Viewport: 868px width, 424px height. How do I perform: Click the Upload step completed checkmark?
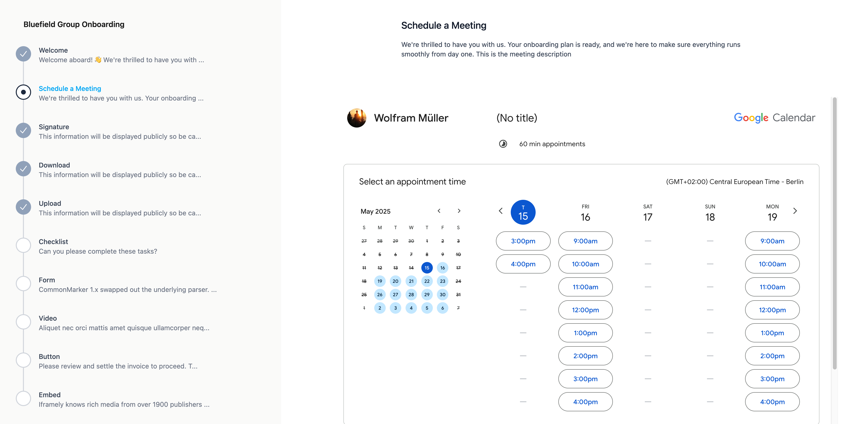click(23, 207)
